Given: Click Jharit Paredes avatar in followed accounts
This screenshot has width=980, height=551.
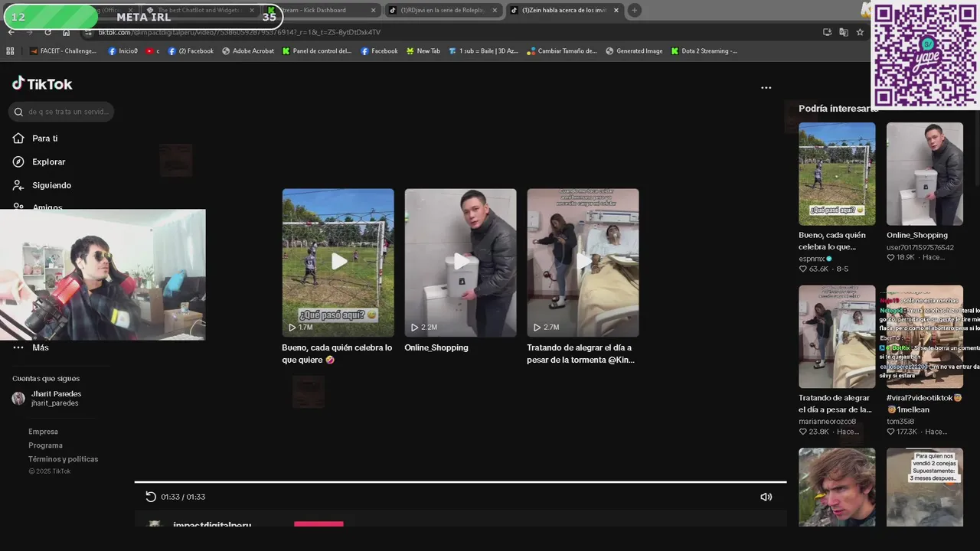Looking at the screenshot, I should coord(18,398).
